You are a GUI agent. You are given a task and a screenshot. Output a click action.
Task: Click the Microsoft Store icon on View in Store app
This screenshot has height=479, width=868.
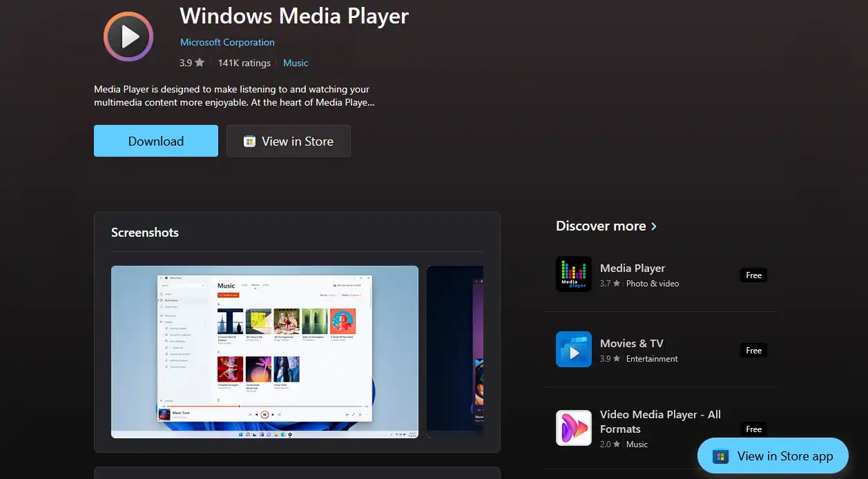pos(720,456)
